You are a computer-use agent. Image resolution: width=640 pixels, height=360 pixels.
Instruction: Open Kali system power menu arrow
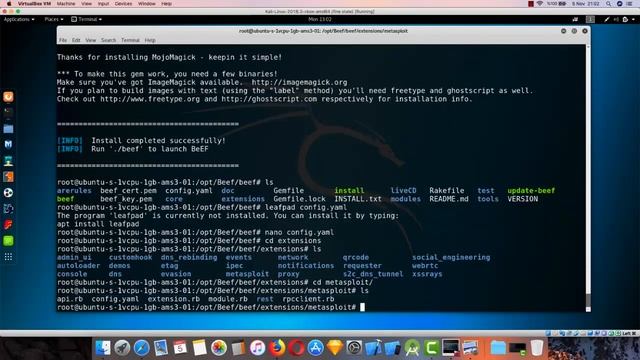(x=633, y=19)
